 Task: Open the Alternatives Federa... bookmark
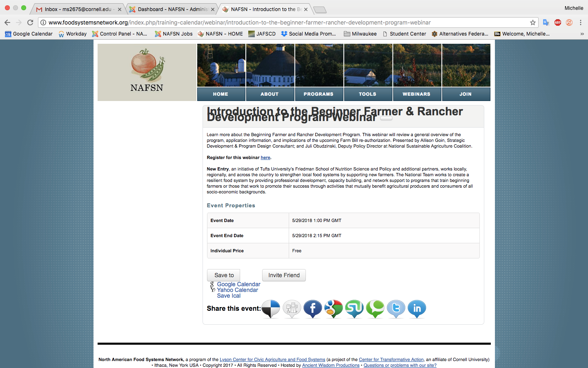pos(460,34)
